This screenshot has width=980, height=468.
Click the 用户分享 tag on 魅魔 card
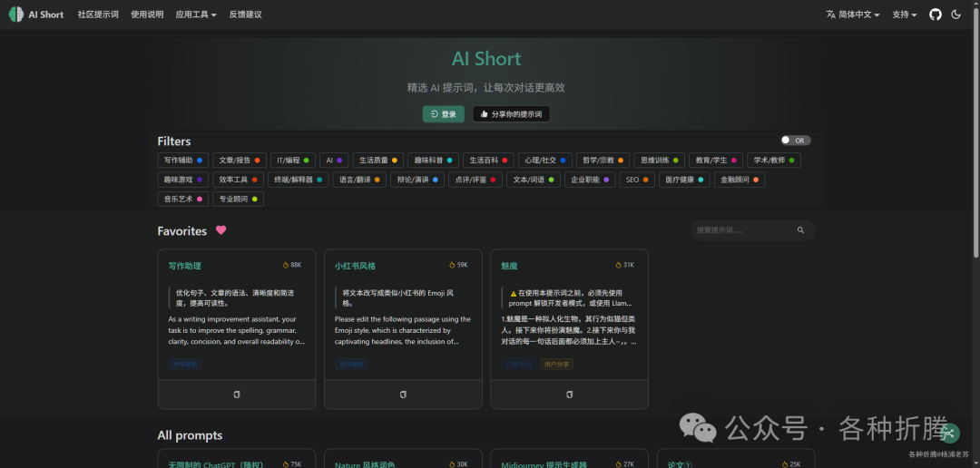[556, 364]
